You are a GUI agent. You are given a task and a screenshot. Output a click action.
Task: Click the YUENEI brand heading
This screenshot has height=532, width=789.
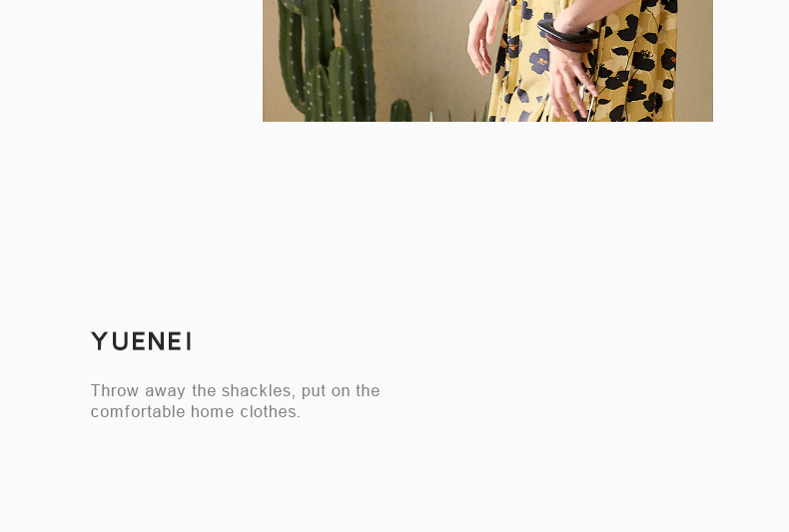pyautogui.click(x=141, y=341)
